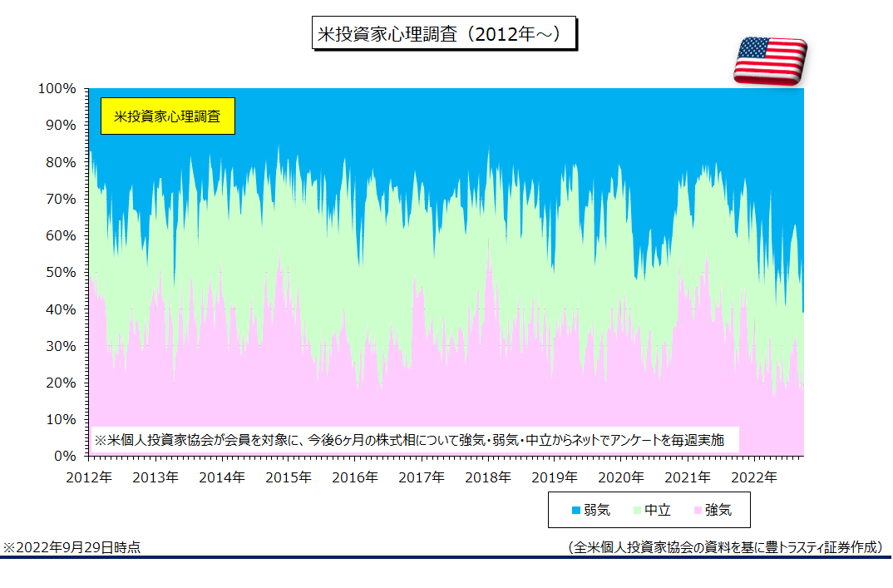Click the 50% y-axis label

(61, 272)
